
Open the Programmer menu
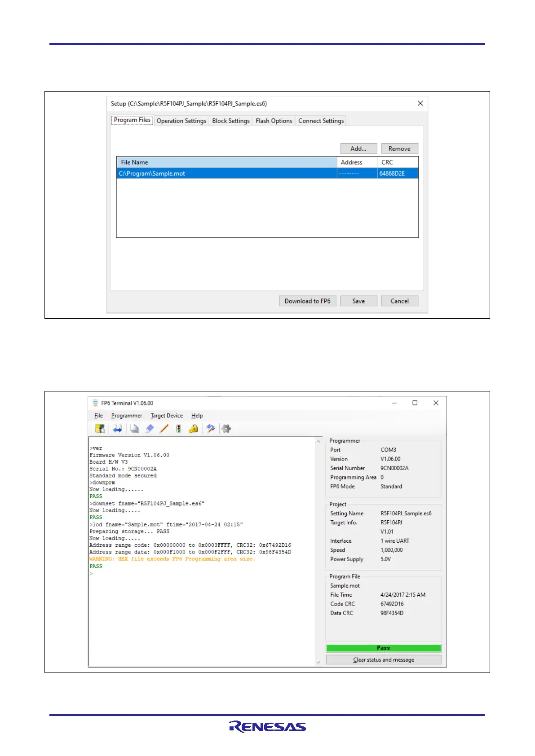pyautogui.click(x=127, y=416)
